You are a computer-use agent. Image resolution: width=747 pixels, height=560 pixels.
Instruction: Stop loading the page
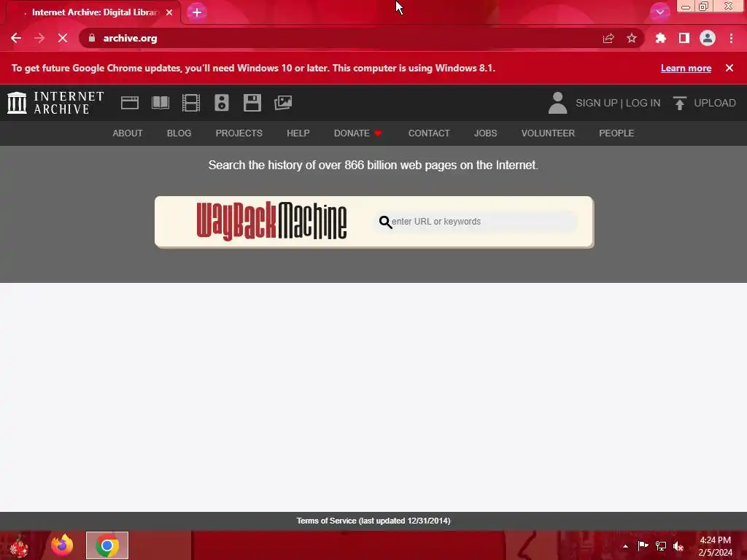[x=63, y=38]
